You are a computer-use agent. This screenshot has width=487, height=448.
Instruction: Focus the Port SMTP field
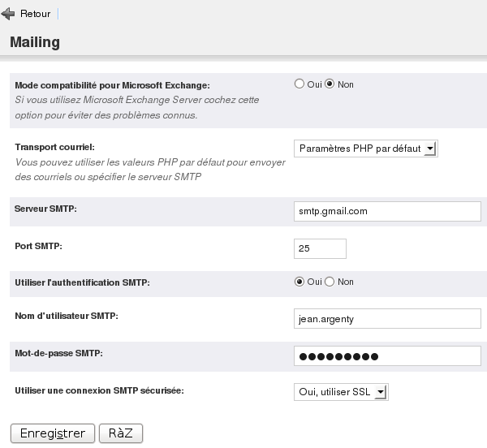tap(320, 248)
